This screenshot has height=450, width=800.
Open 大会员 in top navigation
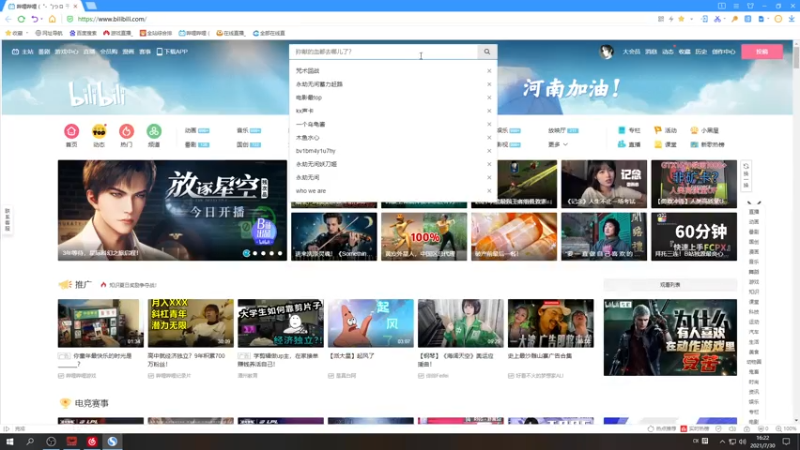coord(631,52)
